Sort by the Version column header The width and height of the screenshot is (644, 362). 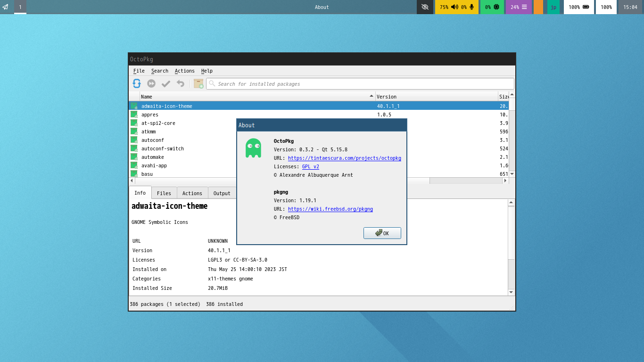437,97
